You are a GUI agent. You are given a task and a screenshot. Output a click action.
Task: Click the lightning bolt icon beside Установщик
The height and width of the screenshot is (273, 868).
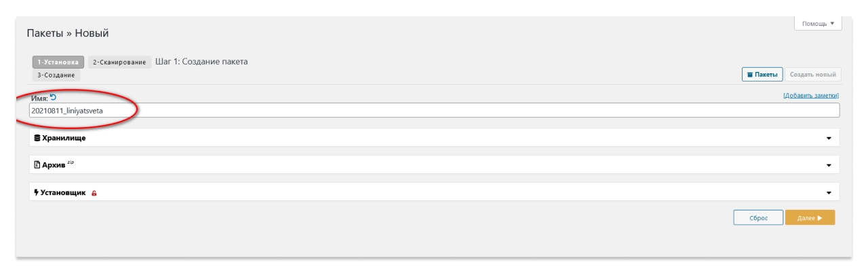(34, 192)
